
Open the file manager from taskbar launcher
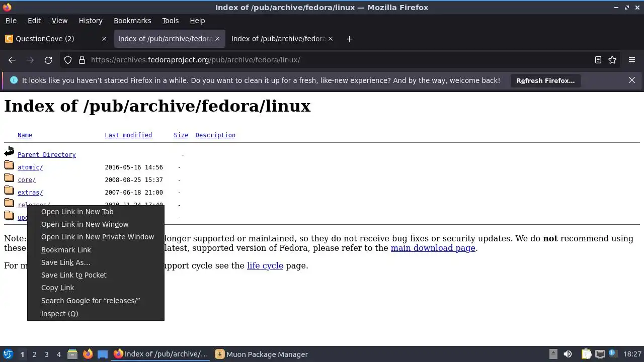(72, 354)
